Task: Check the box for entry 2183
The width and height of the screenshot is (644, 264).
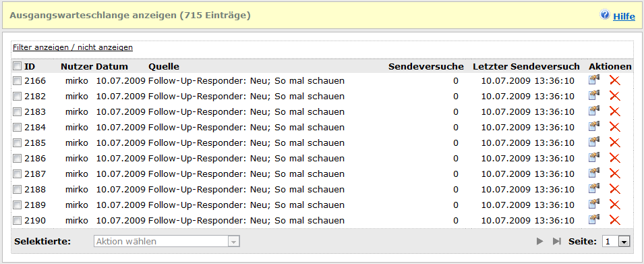Action: [x=18, y=112]
